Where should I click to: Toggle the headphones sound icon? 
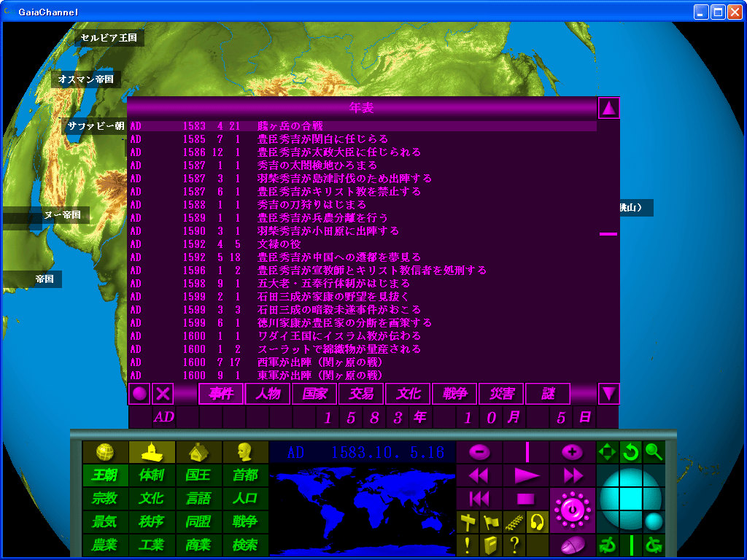pos(538,522)
